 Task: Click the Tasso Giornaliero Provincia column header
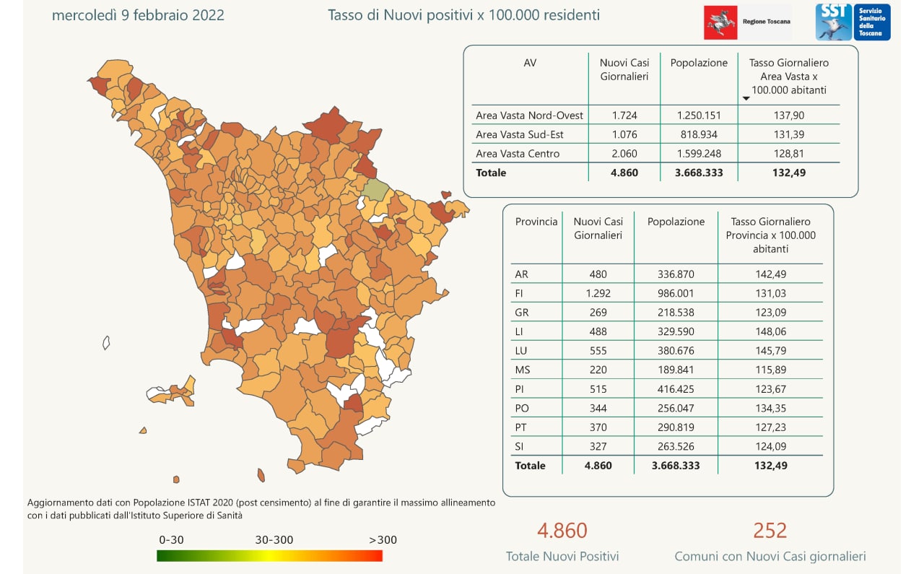770,235
